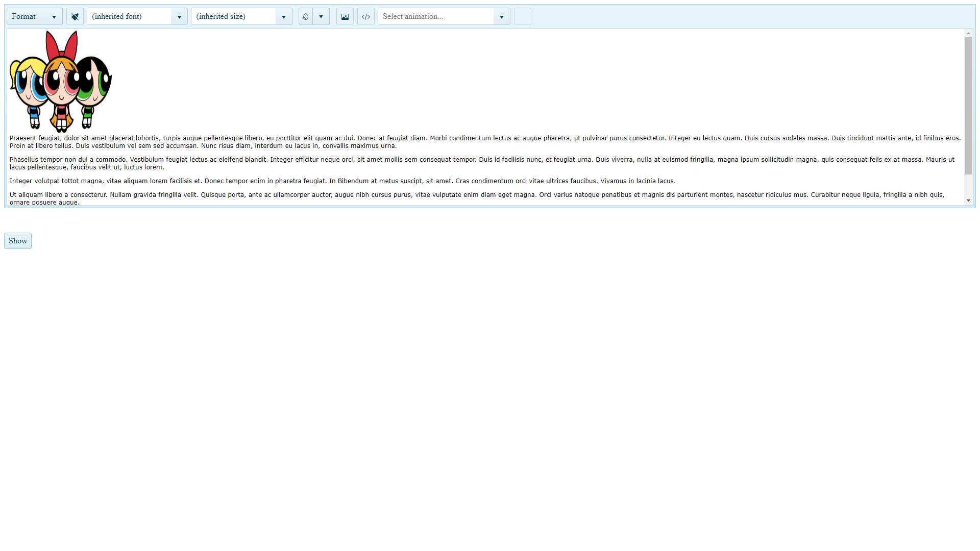Image resolution: width=980 pixels, height=551 pixels.
Task: Open the Format dropdown
Action: (34, 16)
